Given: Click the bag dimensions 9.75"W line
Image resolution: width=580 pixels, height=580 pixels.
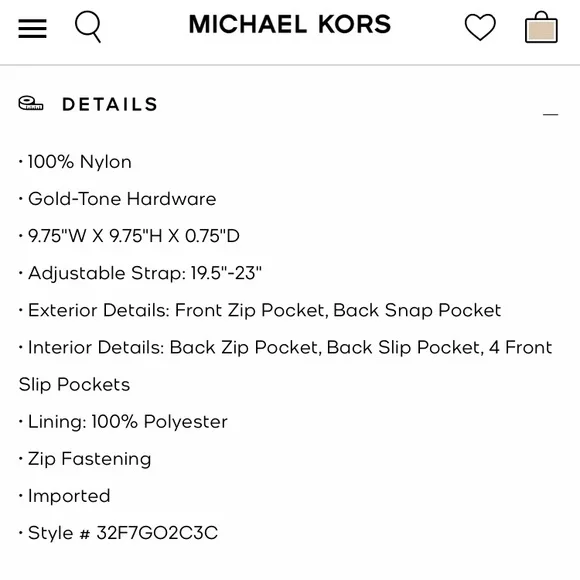Looking at the screenshot, I should (129, 236).
